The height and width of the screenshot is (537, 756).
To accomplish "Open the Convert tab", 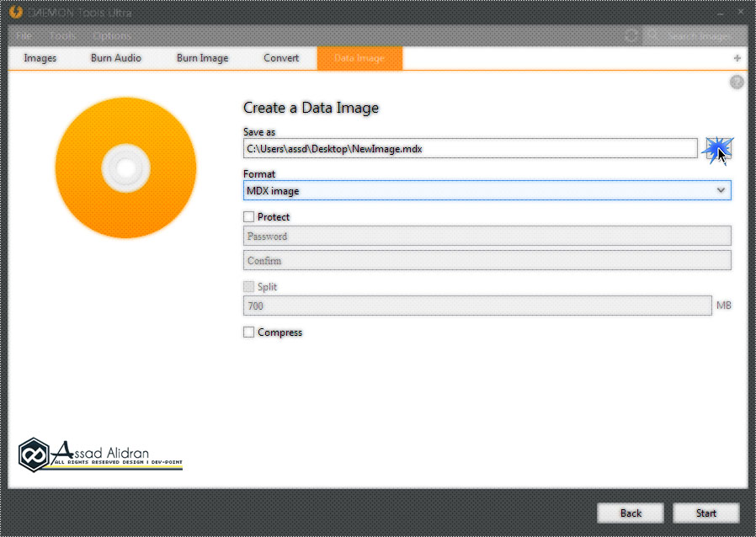I will point(281,58).
